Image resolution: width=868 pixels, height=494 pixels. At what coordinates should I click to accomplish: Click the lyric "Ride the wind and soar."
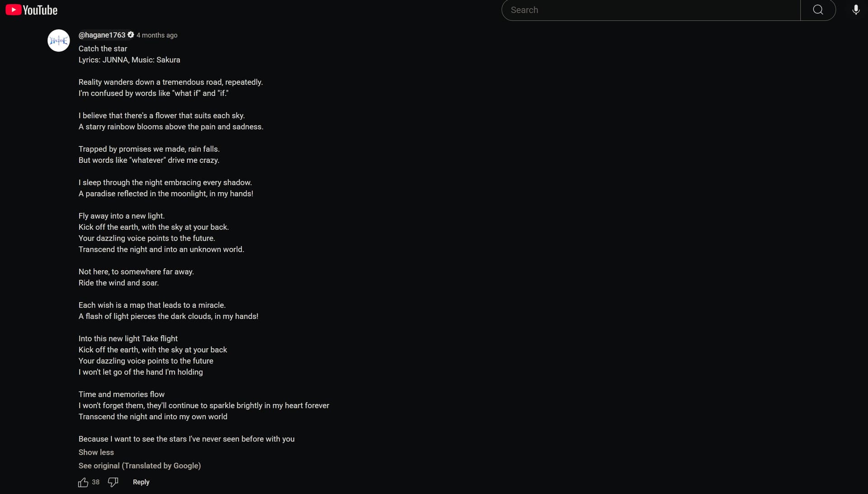click(x=118, y=283)
